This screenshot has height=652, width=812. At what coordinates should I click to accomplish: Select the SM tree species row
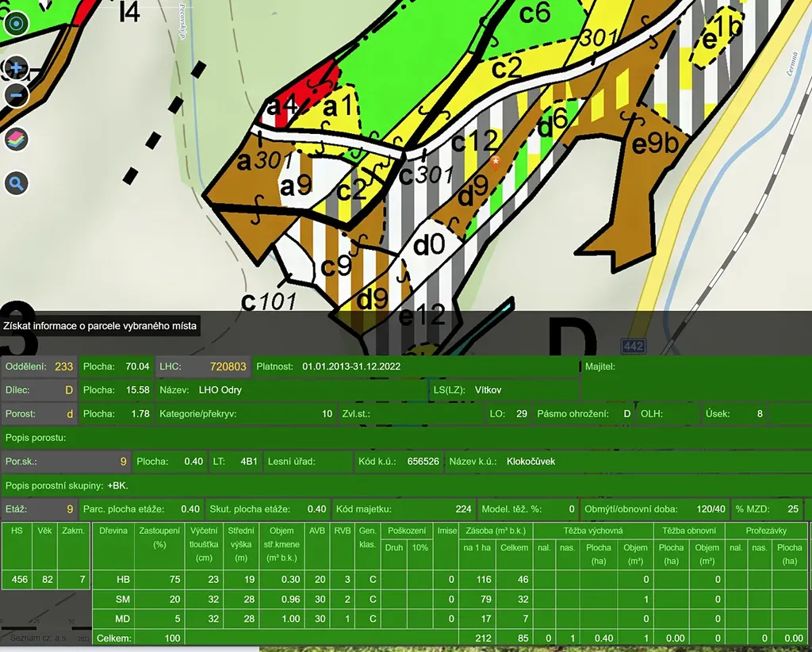(123, 599)
